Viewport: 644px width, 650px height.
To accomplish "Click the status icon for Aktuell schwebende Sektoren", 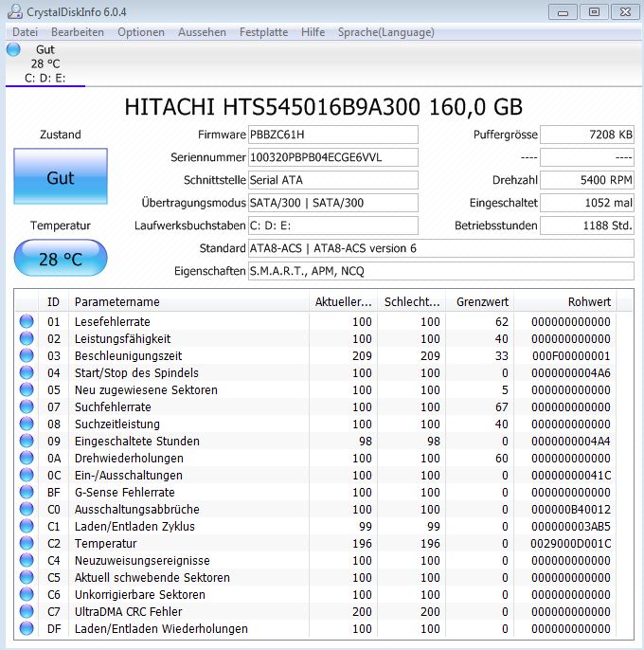I will pyautogui.click(x=27, y=577).
